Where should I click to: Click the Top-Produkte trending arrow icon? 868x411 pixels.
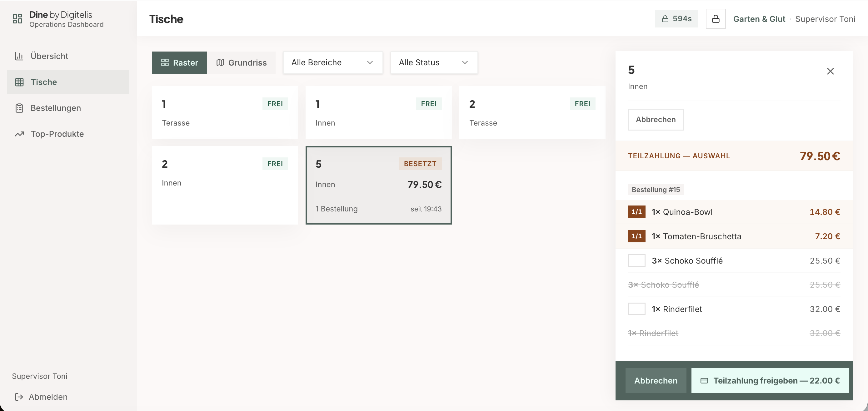[x=19, y=134]
